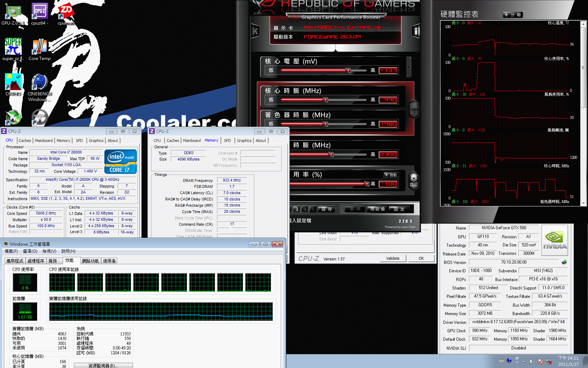Click the Validate button in CPU-Z
This screenshot has width=588, height=368.
[393, 258]
